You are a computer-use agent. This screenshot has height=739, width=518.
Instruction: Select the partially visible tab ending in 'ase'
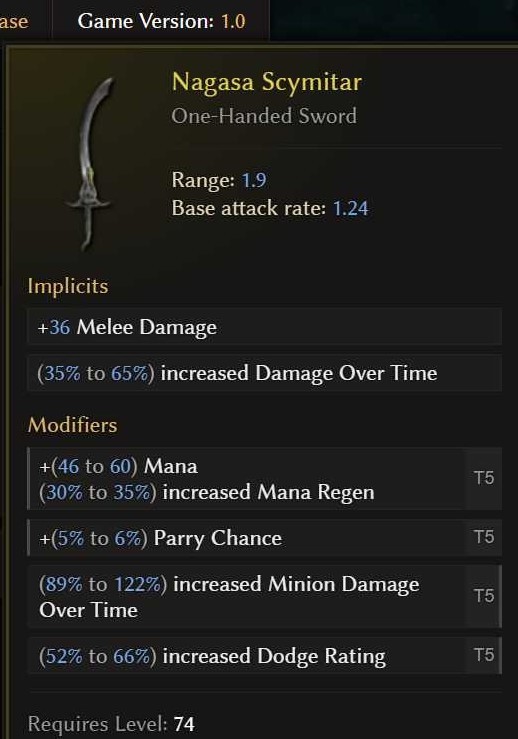(14, 21)
